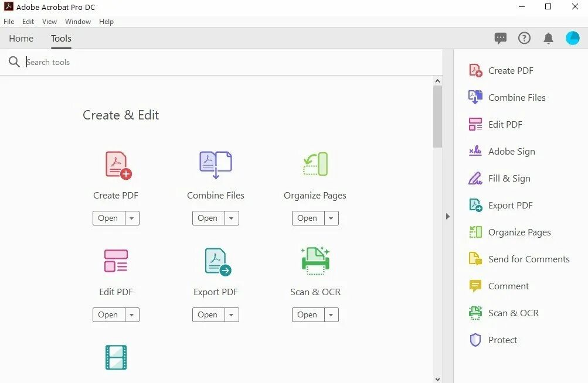Click the tools list vertical scrollbar thumb
Image resolution: width=588 pixels, height=383 pixels.
[437, 117]
